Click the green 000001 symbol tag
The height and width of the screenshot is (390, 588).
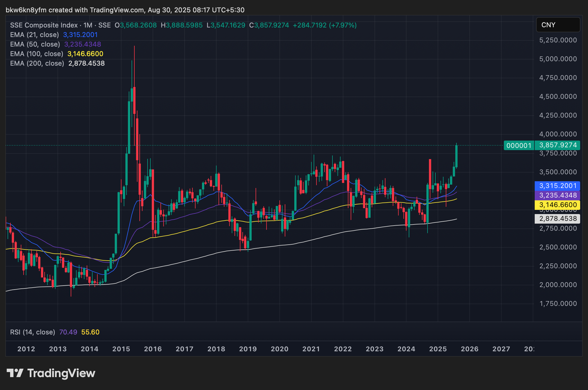tap(519, 145)
